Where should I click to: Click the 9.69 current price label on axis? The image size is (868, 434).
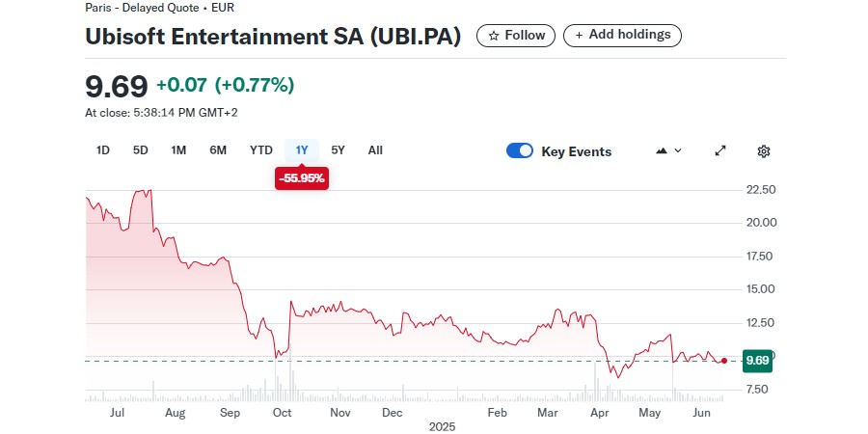pyautogui.click(x=757, y=361)
